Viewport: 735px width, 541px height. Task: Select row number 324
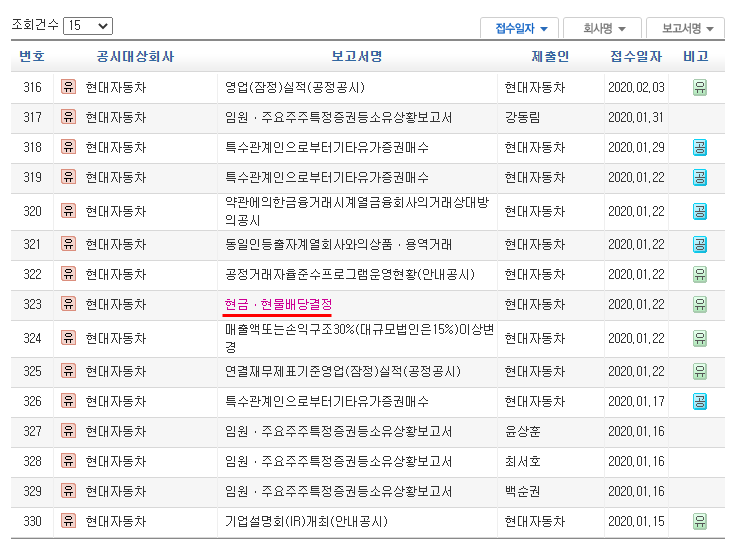(x=32, y=338)
